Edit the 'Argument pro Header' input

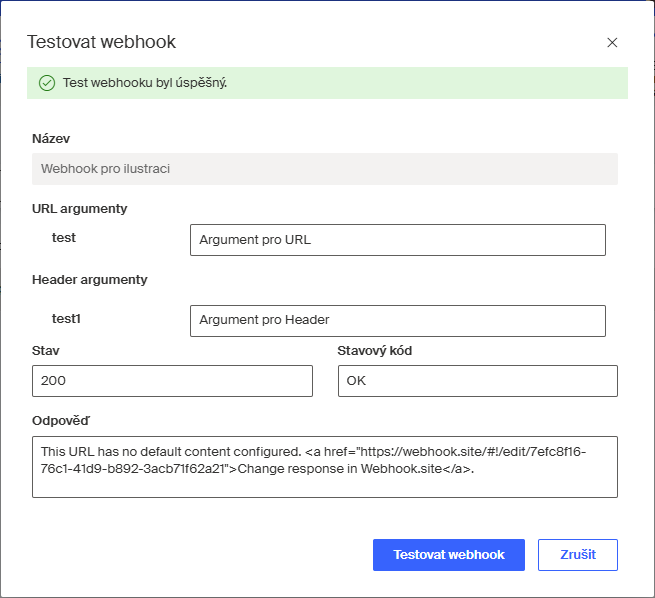(398, 321)
